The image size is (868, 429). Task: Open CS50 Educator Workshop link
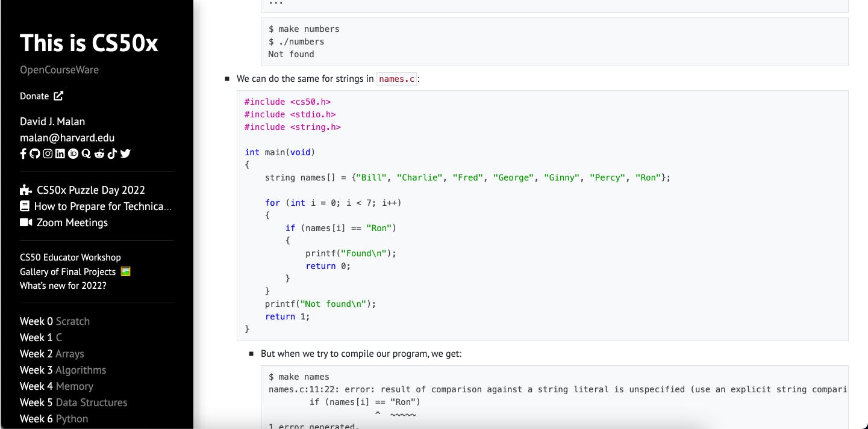tap(70, 258)
